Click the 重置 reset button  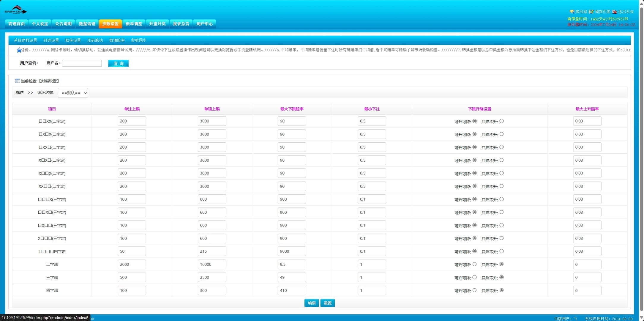click(327, 303)
